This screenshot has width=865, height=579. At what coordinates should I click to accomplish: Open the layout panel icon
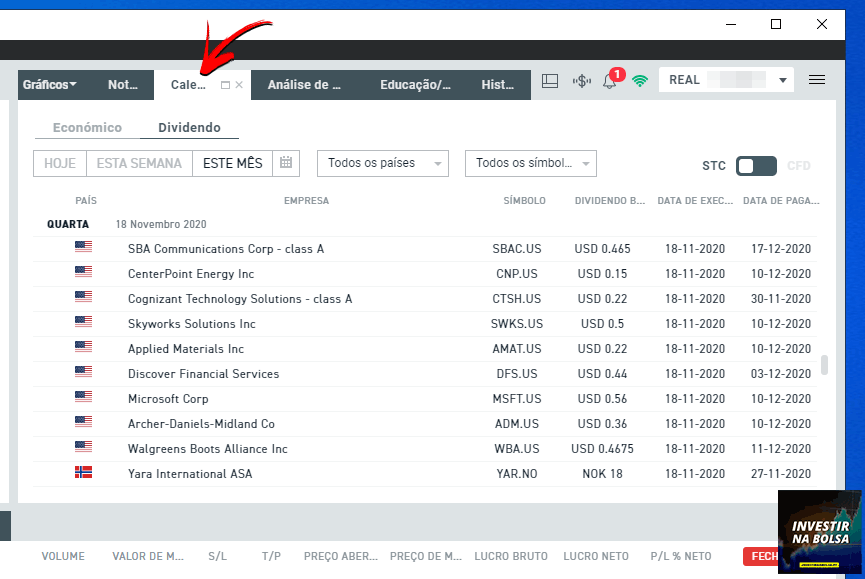[550, 81]
